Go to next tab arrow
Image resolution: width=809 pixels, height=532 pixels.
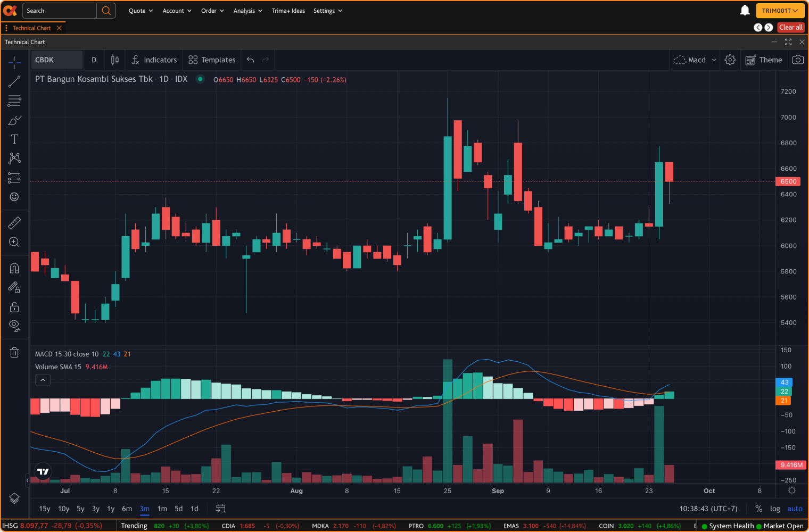click(769, 28)
